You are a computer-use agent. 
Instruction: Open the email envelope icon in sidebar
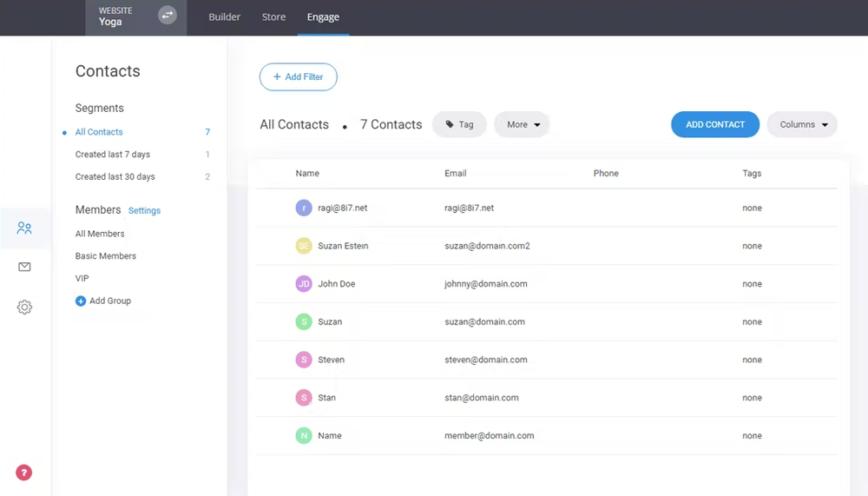click(24, 268)
